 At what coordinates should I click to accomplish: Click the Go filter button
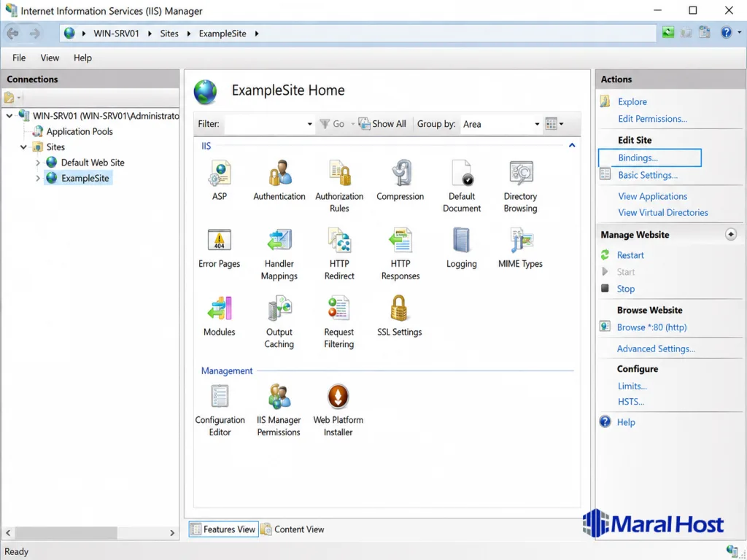(332, 124)
